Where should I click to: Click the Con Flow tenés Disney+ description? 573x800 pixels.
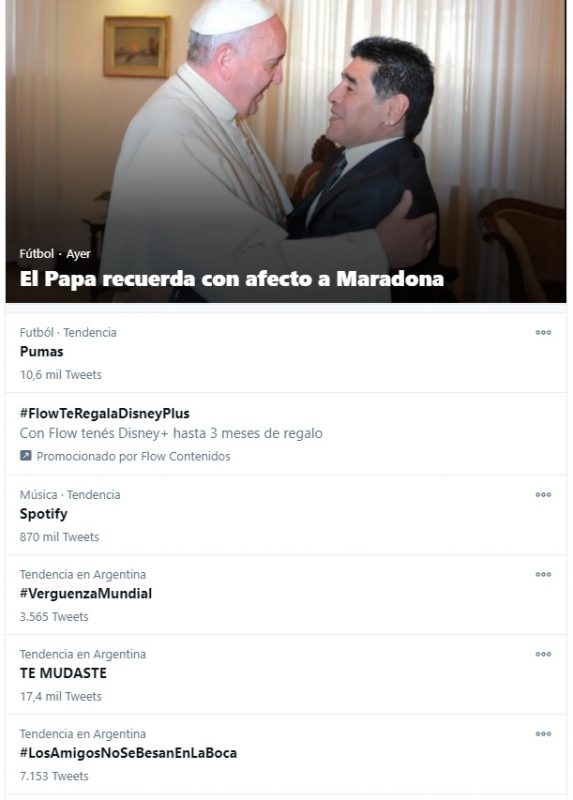[x=171, y=433]
